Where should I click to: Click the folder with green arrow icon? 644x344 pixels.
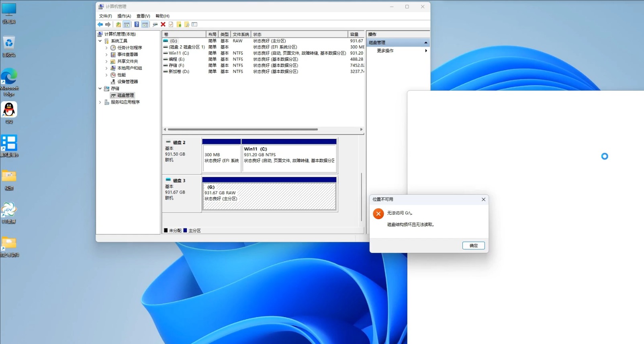point(179,24)
